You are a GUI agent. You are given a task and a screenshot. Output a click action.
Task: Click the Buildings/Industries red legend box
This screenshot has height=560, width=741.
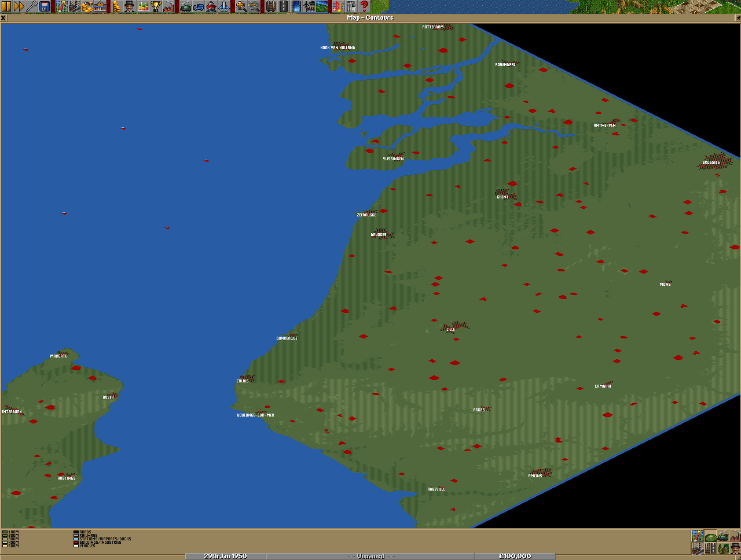(76, 543)
